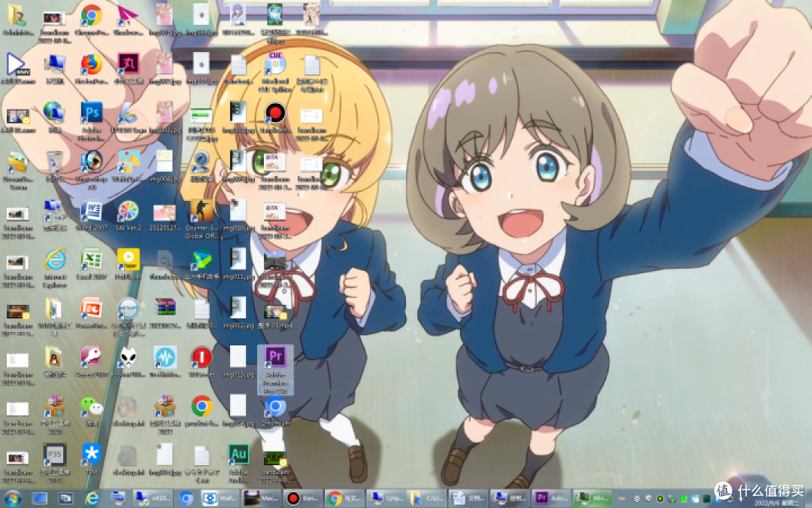The image size is (812, 508).
Task: Open the Network globe desktop icon
Action: [54, 119]
